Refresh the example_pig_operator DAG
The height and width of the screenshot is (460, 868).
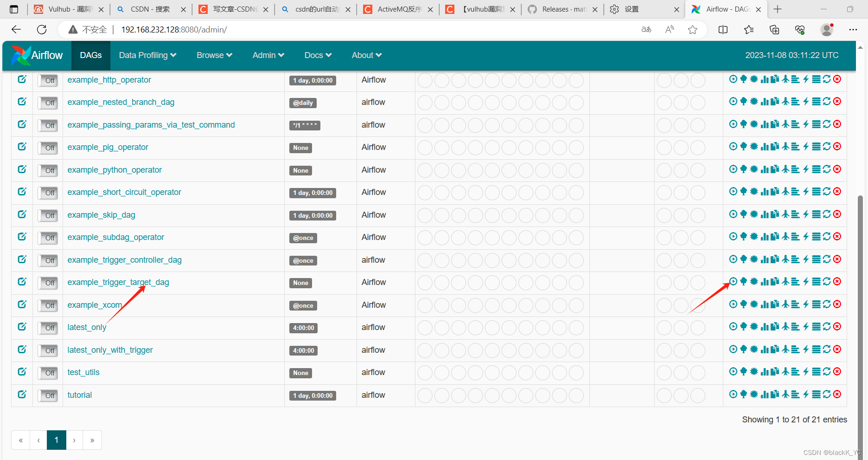(827, 147)
